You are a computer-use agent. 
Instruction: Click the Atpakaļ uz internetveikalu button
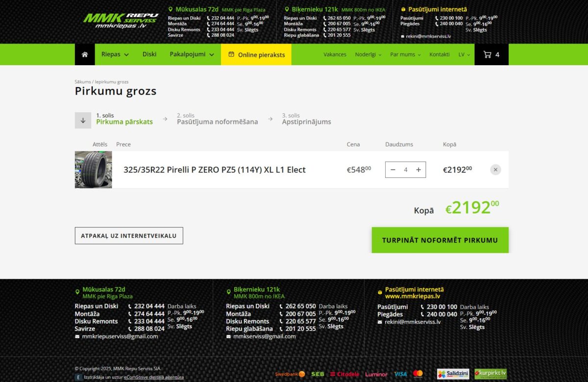pos(128,236)
